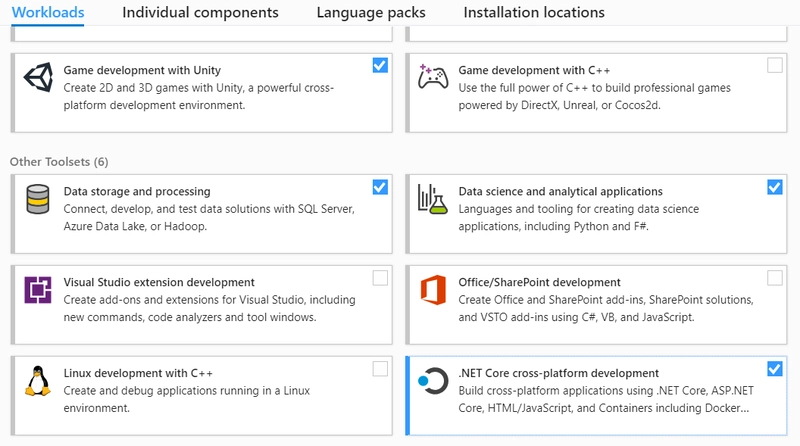Uncheck Data science and analytical applications checkbox
Screen dimensions: 800x446
point(775,187)
